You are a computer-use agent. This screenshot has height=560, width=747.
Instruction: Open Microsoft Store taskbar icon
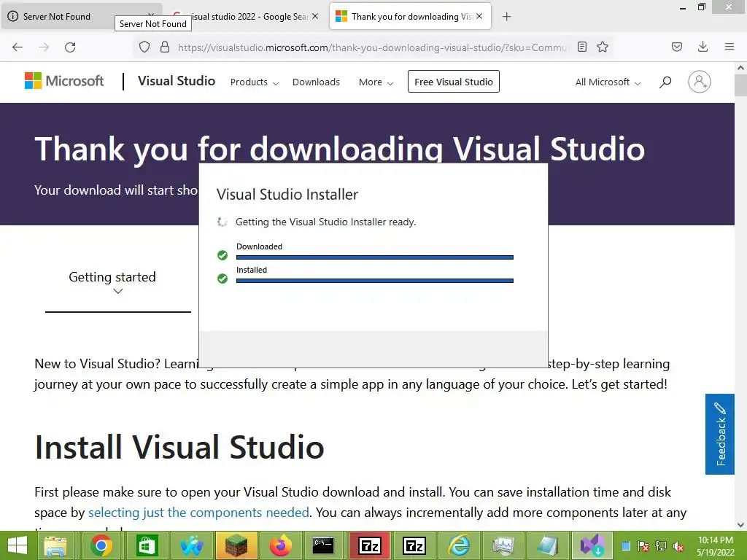pyautogui.click(x=146, y=545)
